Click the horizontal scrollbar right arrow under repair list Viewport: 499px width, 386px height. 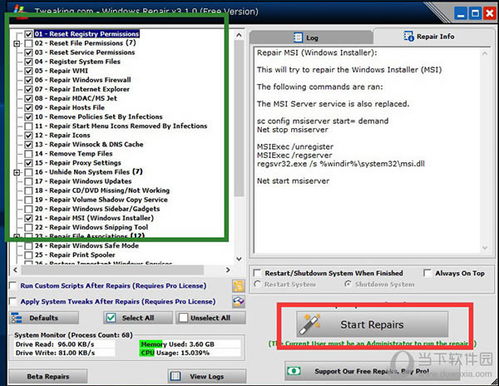228,270
